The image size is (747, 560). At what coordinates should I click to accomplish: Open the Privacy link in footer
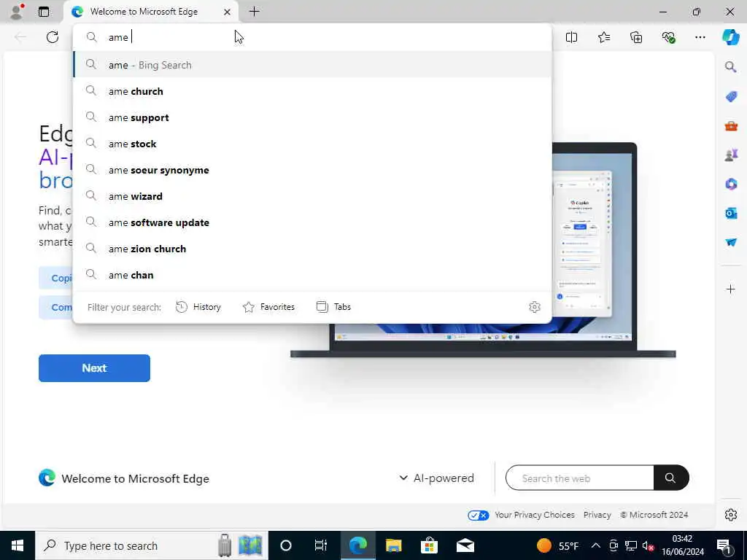[597, 515]
